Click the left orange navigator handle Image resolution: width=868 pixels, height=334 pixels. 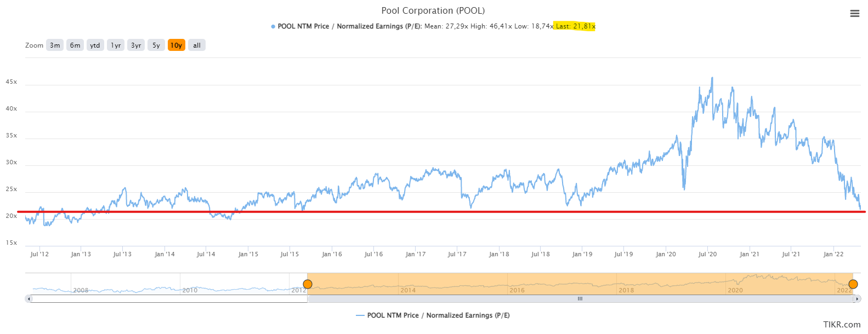tap(308, 284)
